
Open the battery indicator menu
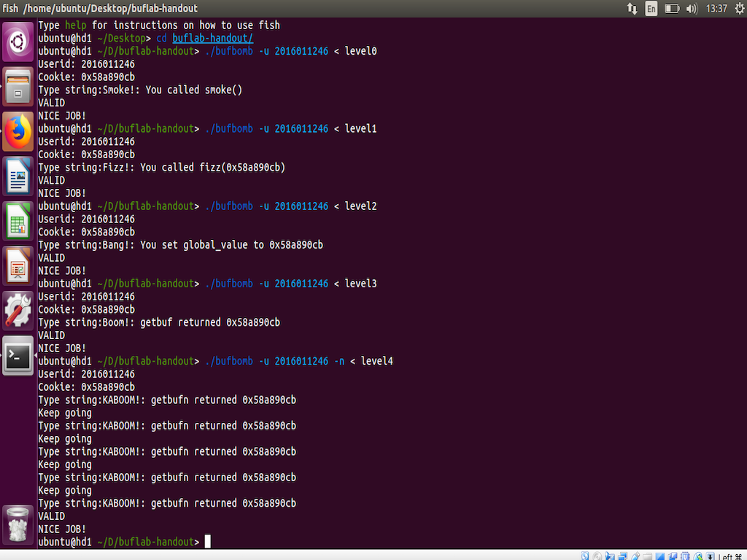point(672,9)
